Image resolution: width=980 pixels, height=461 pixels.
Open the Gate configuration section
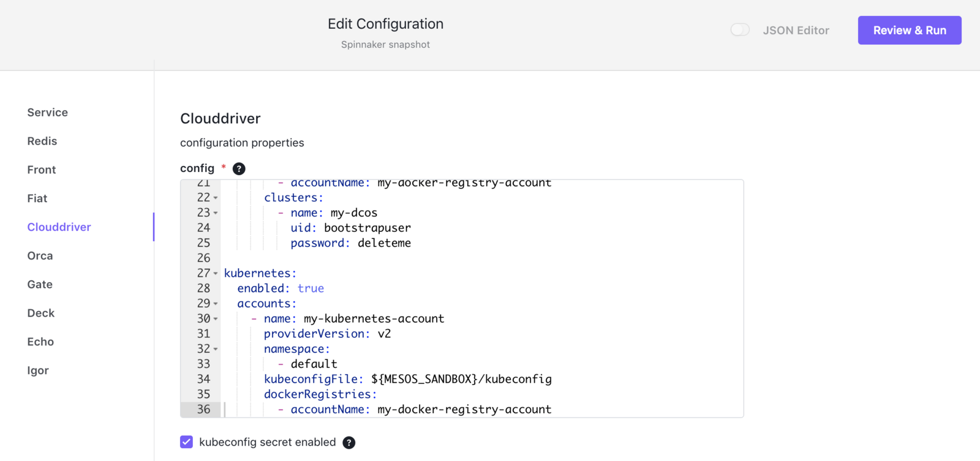coord(40,285)
